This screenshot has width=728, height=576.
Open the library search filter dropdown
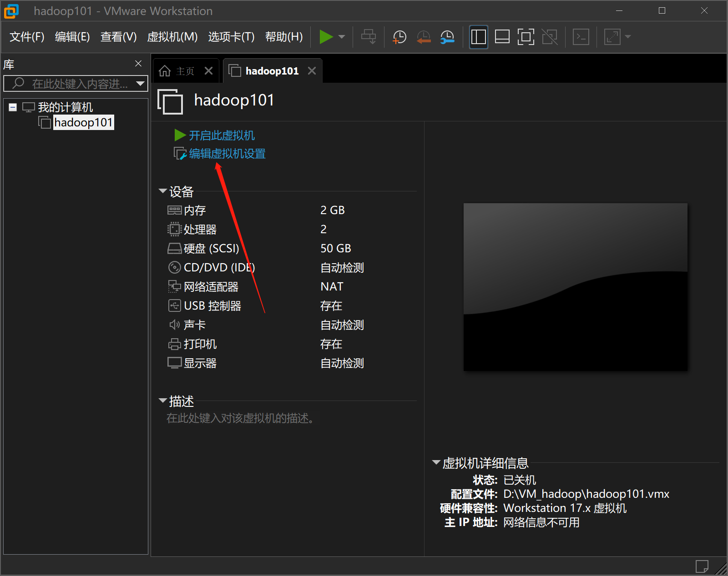click(140, 84)
